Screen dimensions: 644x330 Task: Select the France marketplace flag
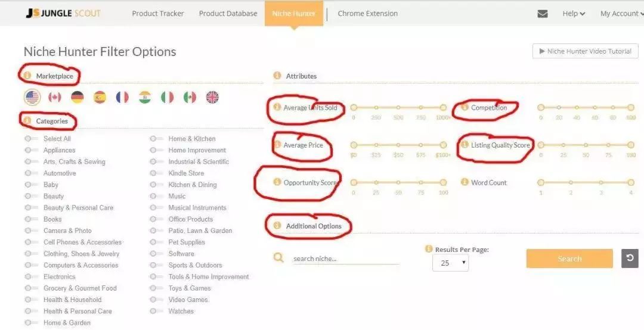click(122, 97)
